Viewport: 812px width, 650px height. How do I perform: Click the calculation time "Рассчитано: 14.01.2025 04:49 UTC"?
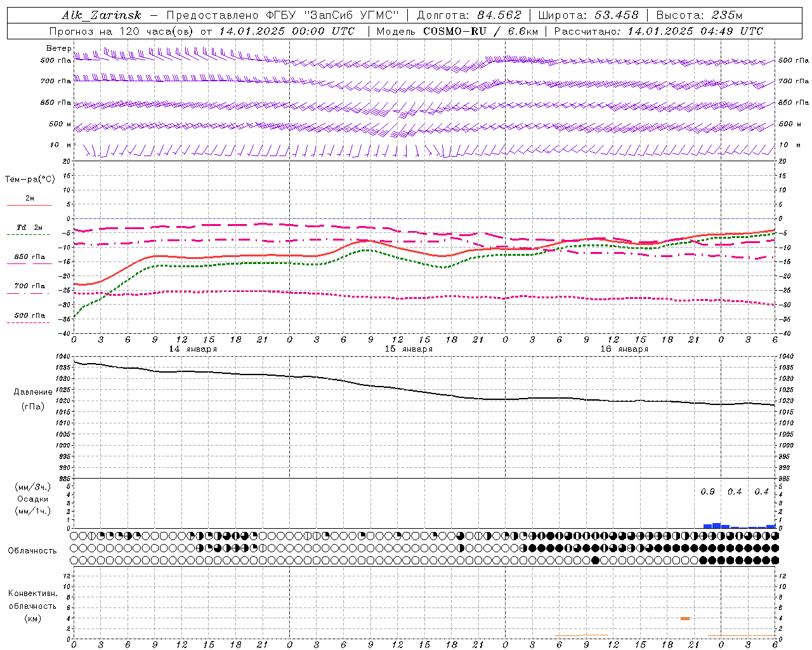[658, 31]
